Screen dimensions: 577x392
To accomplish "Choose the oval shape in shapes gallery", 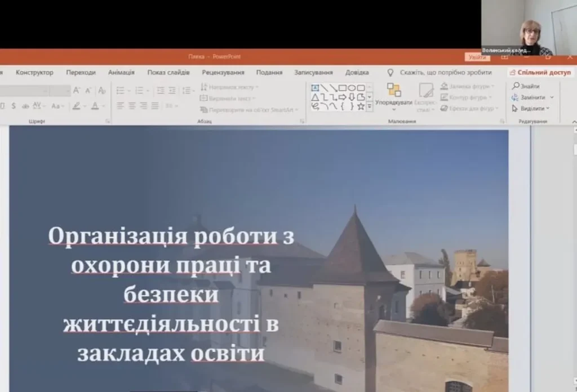I will (352, 88).
